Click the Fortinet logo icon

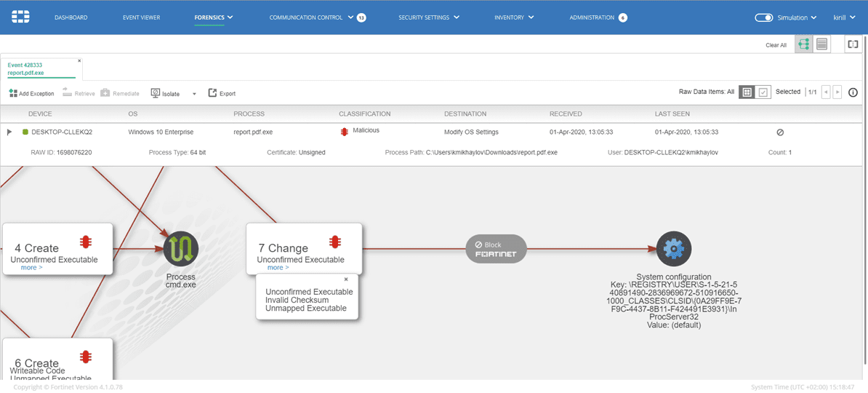click(20, 17)
